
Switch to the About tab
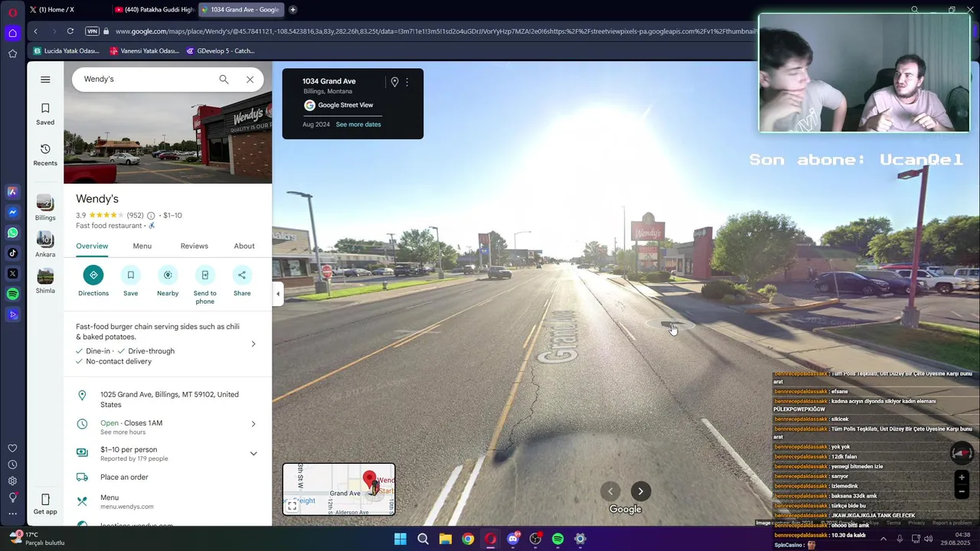click(244, 246)
